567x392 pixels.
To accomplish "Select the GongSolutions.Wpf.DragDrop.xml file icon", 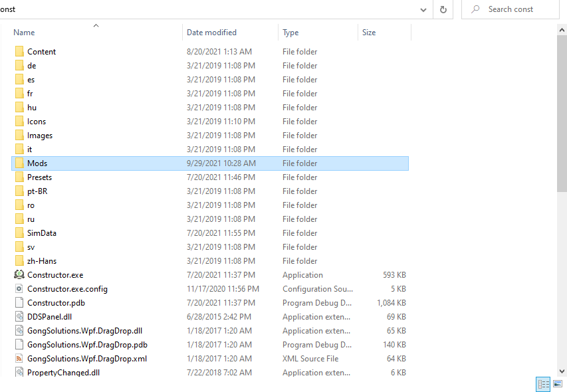I will pos(19,358).
